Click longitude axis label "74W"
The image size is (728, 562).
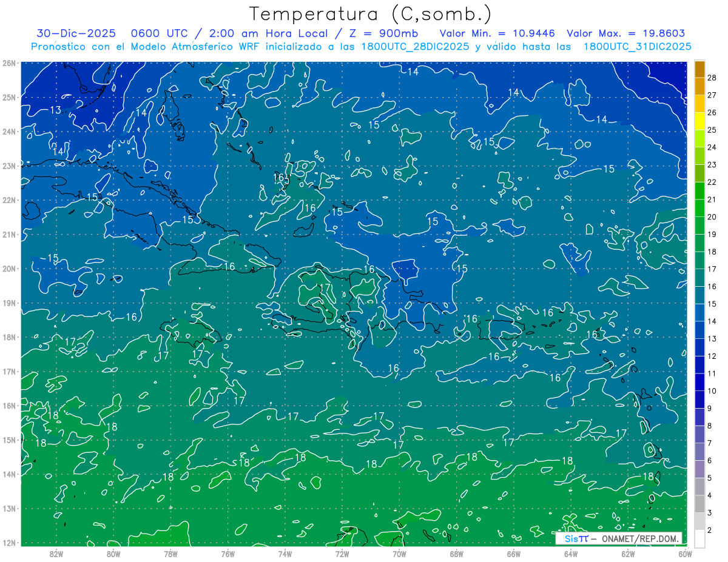click(285, 554)
